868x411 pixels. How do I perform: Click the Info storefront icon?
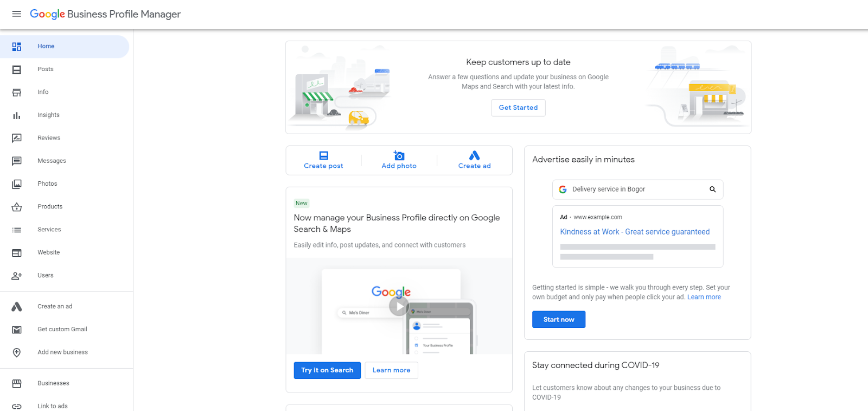[17, 92]
